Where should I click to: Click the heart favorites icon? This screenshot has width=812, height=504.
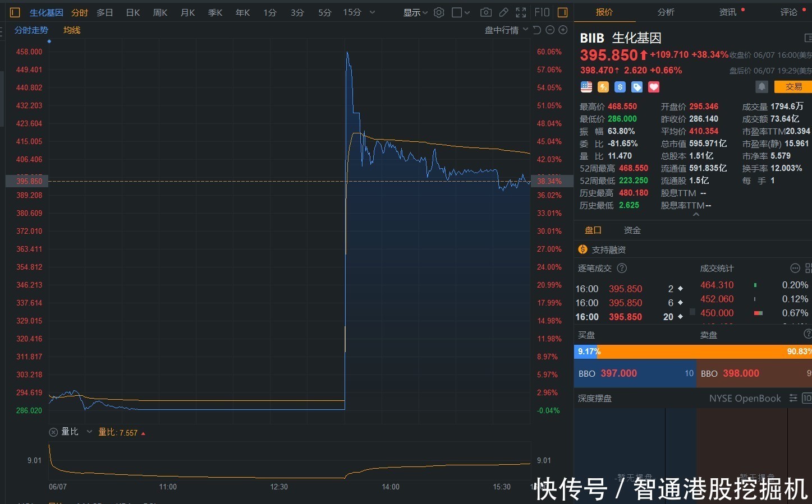(x=653, y=87)
